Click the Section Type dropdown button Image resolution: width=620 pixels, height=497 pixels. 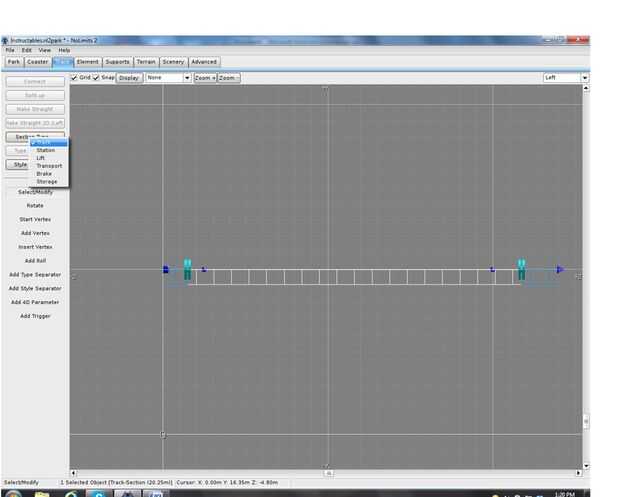tap(35, 136)
